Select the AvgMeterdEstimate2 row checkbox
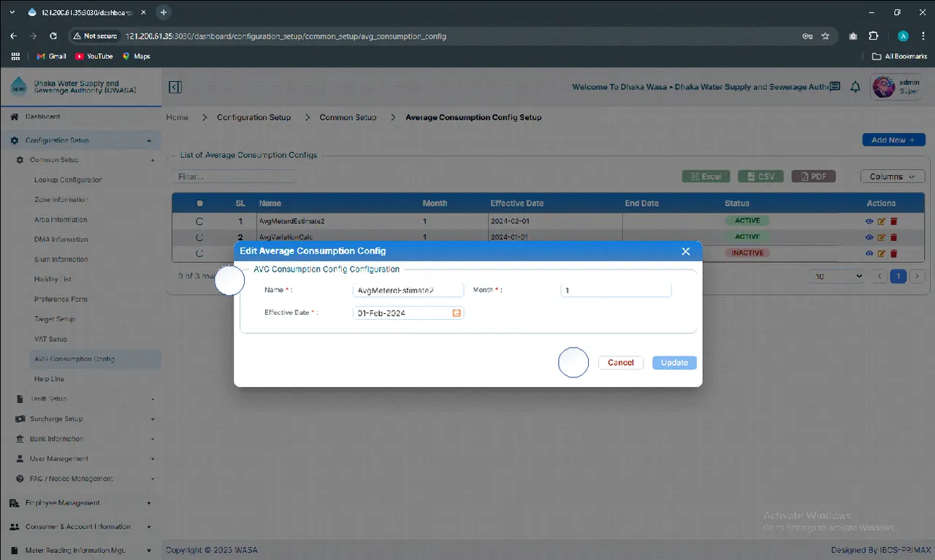 [199, 221]
